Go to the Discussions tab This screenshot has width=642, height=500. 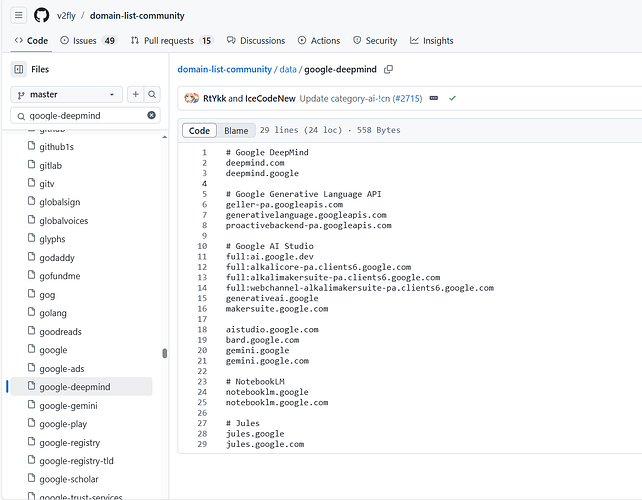point(256,41)
